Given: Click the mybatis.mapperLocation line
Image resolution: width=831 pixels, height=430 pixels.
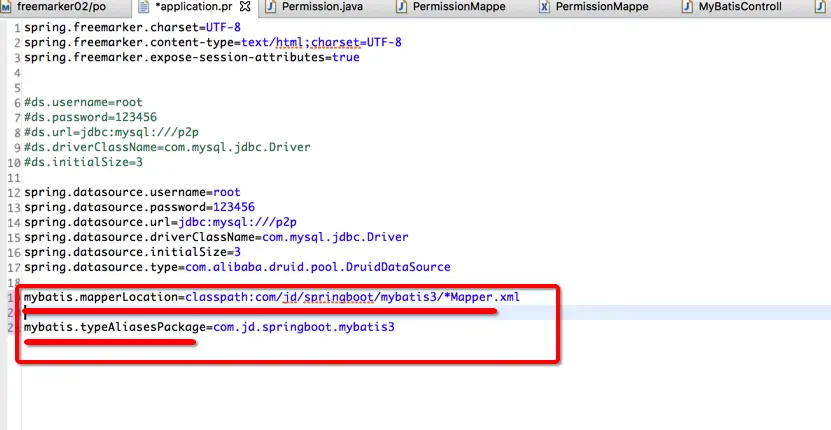Looking at the screenshot, I should [272, 297].
